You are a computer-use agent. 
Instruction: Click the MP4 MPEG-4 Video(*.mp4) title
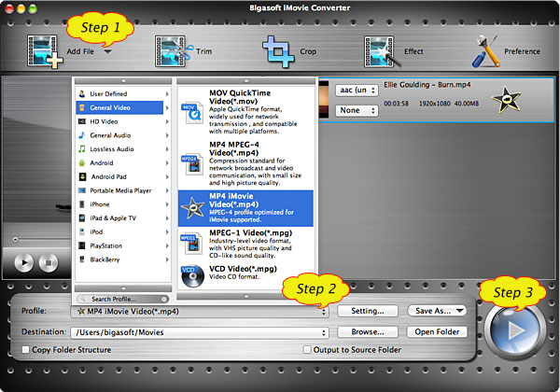click(234, 149)
